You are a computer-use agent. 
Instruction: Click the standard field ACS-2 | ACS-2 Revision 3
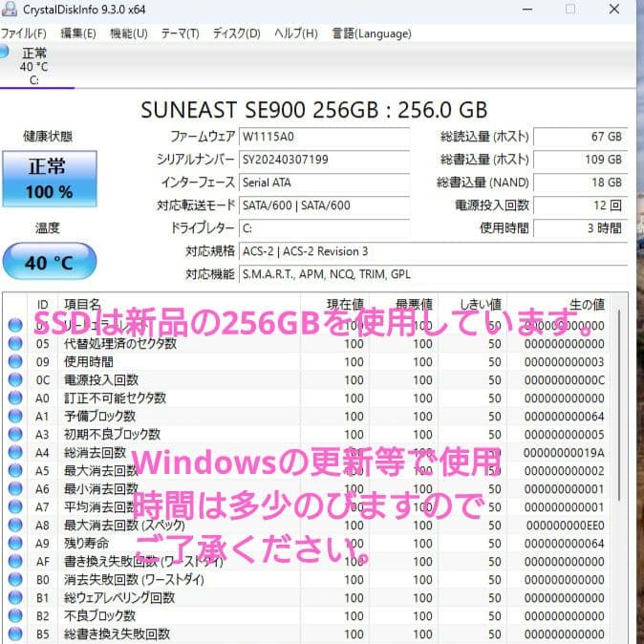point(433,251)
